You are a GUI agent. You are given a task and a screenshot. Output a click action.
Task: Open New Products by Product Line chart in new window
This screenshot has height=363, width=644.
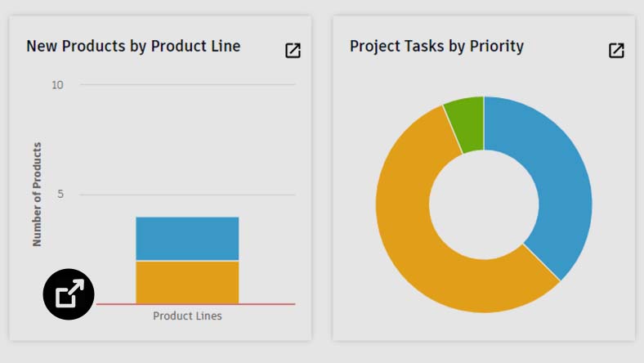293,51
